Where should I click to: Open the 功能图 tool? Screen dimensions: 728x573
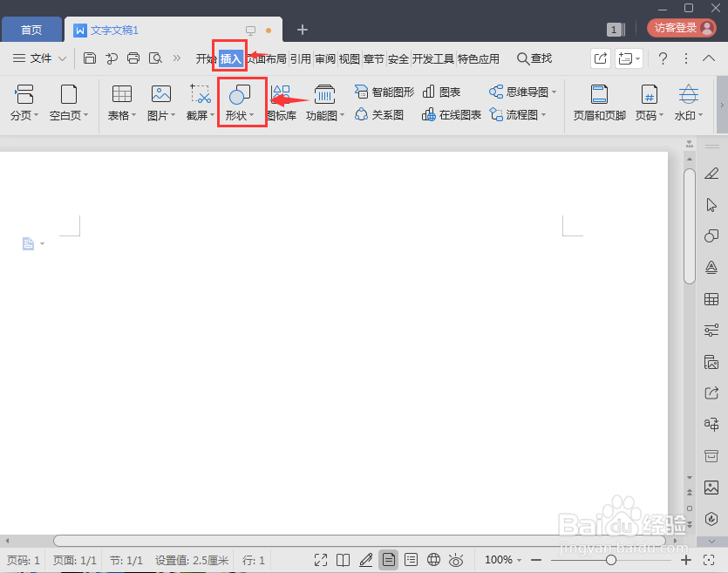click(324, 103)
